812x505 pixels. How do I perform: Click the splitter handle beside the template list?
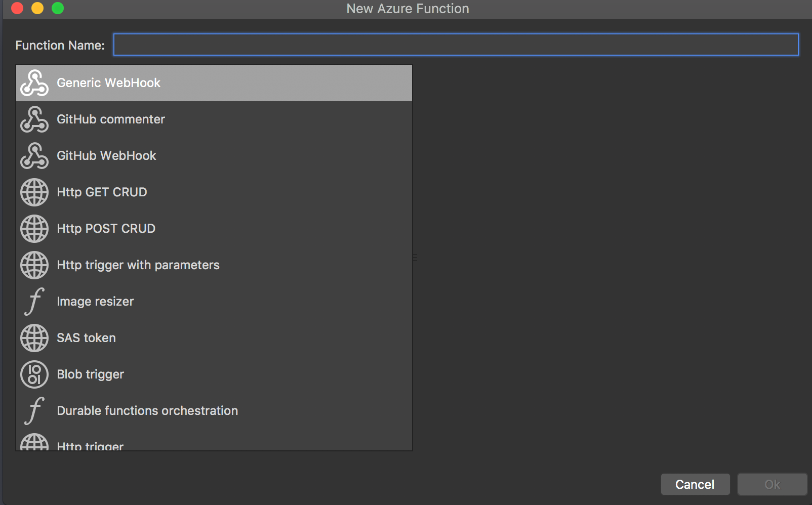[415, 258]
